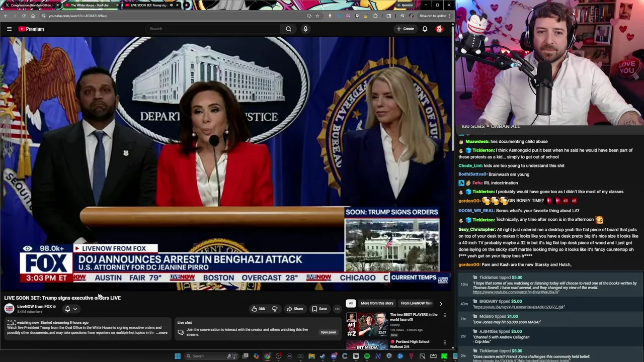Expand the description with ...more
Image resolution: width=644 pixels, height=362 pixels.
click(162, 333)
